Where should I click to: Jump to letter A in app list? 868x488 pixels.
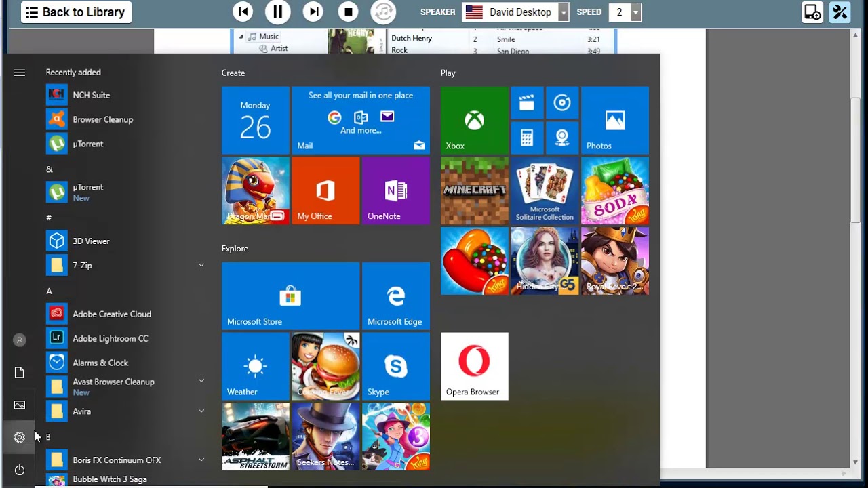pos(49,291)
